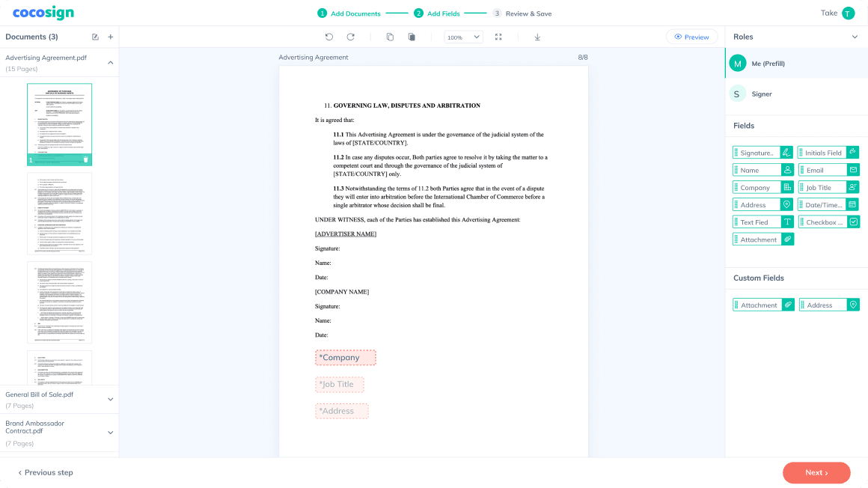
Task: Select the Me (Prefill) role
Action: click(768, 64)
